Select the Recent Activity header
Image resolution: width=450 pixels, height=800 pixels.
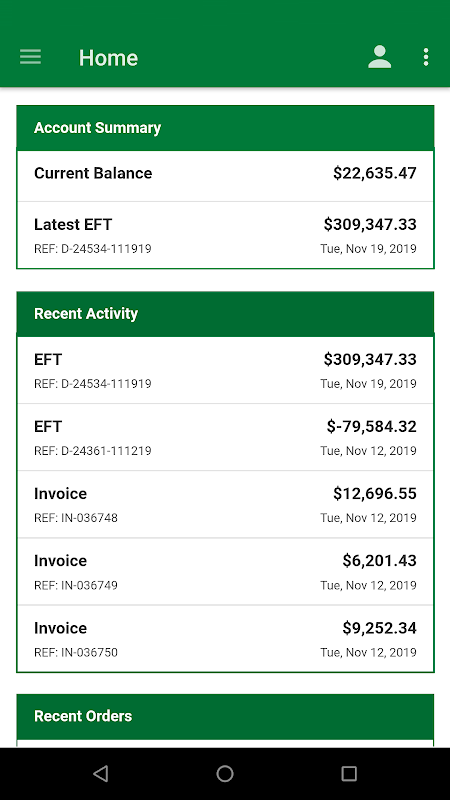225,314
